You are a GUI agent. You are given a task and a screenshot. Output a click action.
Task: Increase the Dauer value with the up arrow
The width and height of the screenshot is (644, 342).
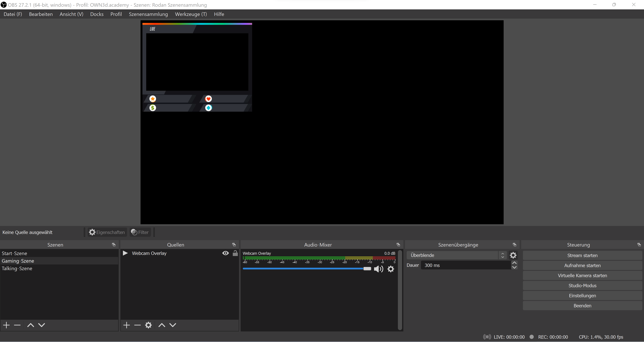pyautogui.click(x=514, y=262)
